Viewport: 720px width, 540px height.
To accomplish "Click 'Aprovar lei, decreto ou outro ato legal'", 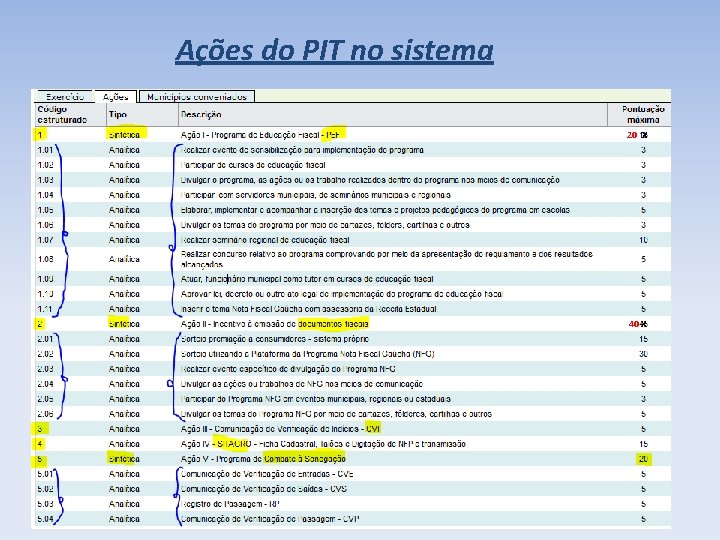I will tap(342, 294).
